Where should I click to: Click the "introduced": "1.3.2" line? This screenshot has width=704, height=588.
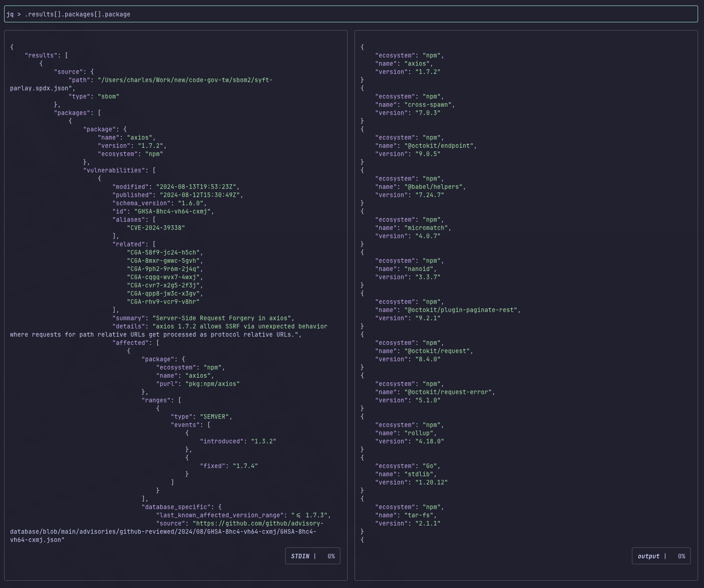(x=238, y=441)
